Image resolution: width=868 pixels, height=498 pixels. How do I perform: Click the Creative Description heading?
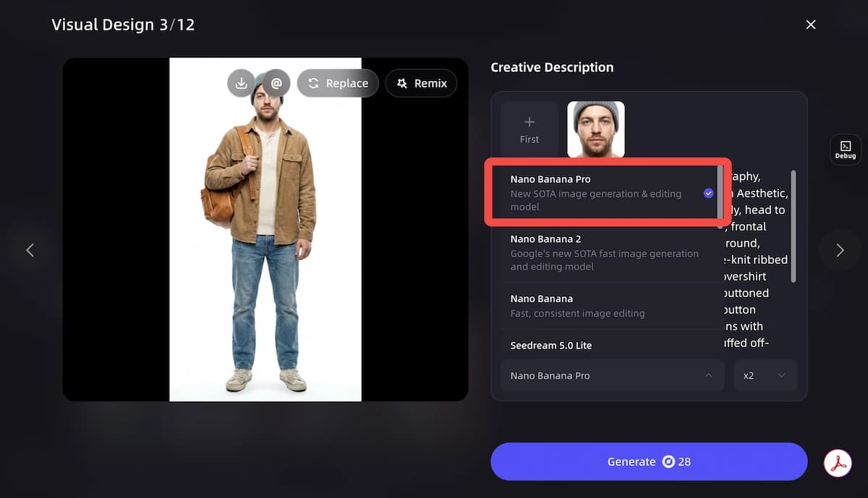(x=552, y=67)
